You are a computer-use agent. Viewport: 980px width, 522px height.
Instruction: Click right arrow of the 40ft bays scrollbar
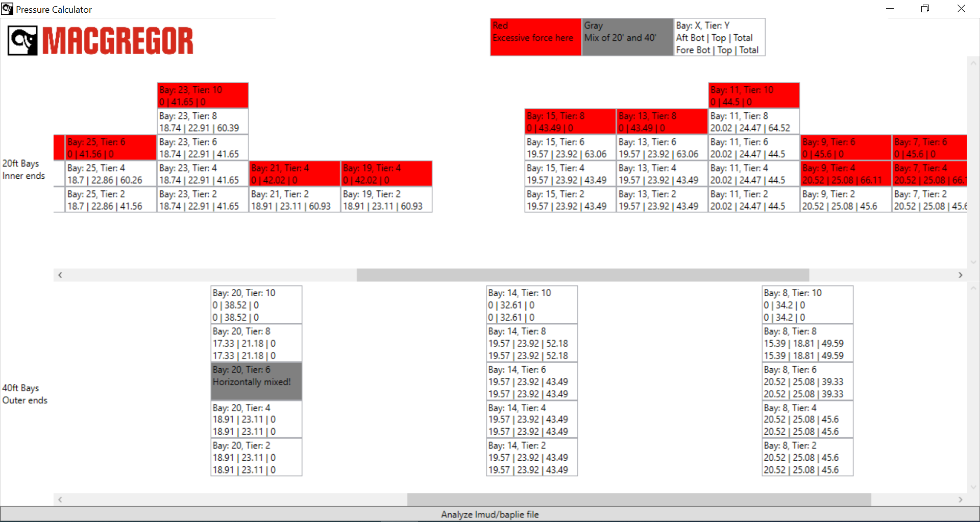click(x=960, y=500)
